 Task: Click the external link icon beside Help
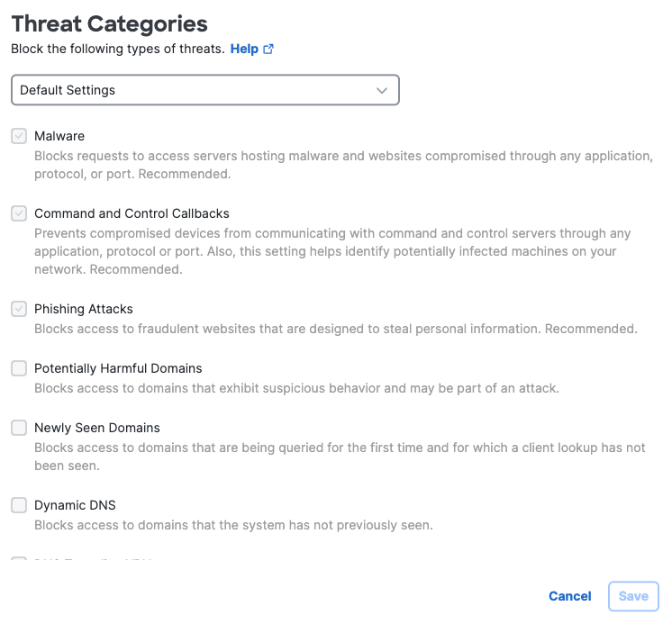268,49
